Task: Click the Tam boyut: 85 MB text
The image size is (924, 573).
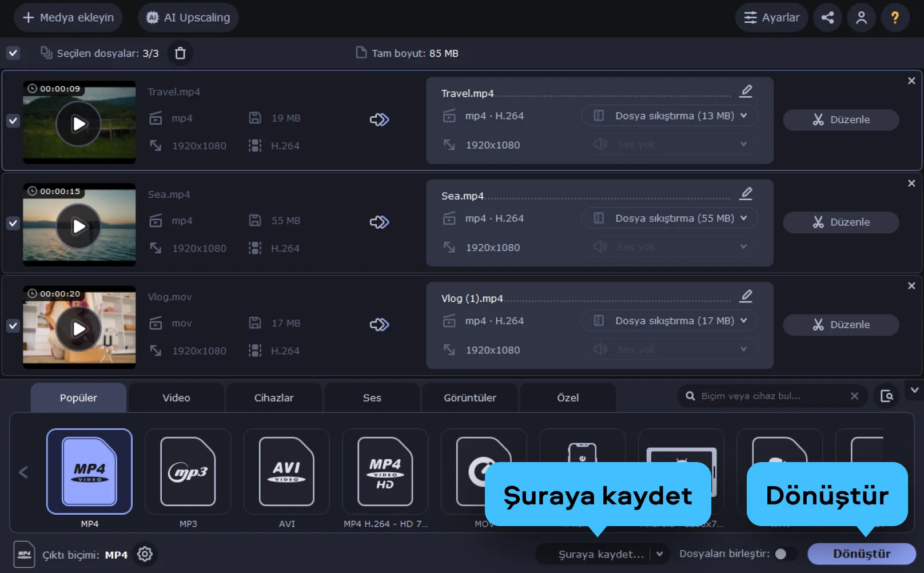Action: [x=415, y=53]
